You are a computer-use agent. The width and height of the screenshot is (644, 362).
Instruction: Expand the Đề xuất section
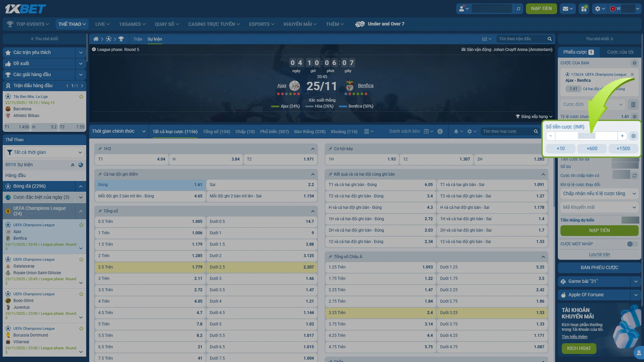click(81, 64)
